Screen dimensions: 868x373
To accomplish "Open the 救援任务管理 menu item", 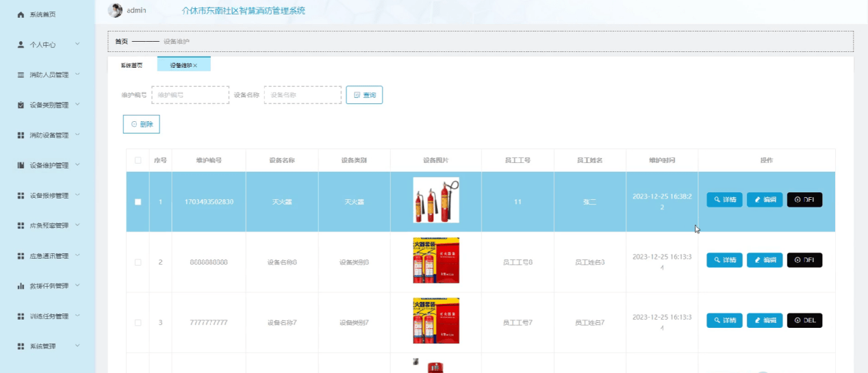I will point(47,286).
